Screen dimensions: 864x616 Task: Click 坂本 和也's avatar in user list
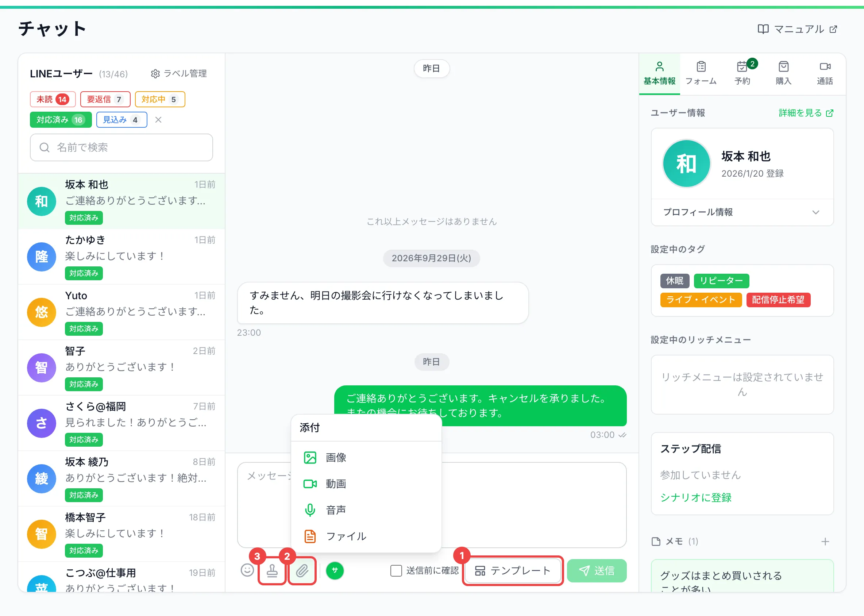41,201
